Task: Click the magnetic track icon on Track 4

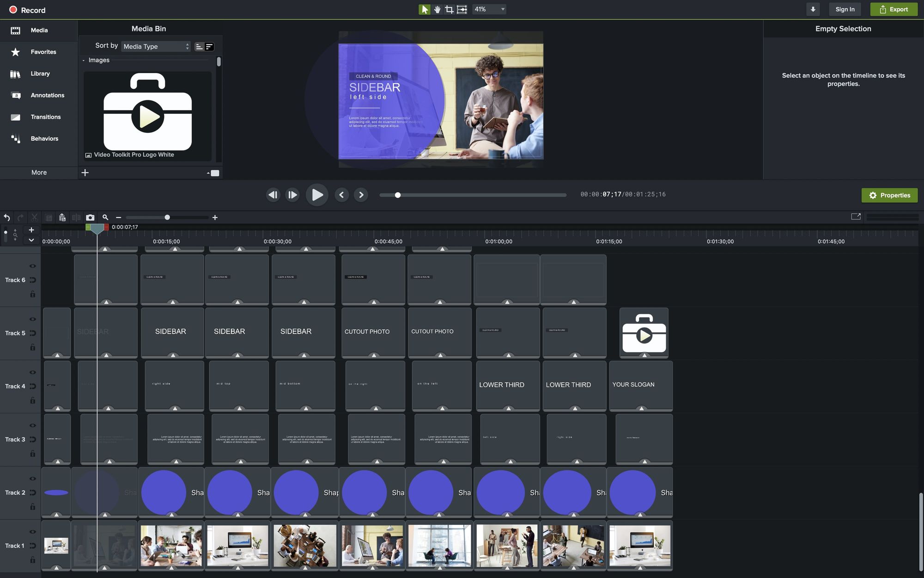Action: click(33, 386)
